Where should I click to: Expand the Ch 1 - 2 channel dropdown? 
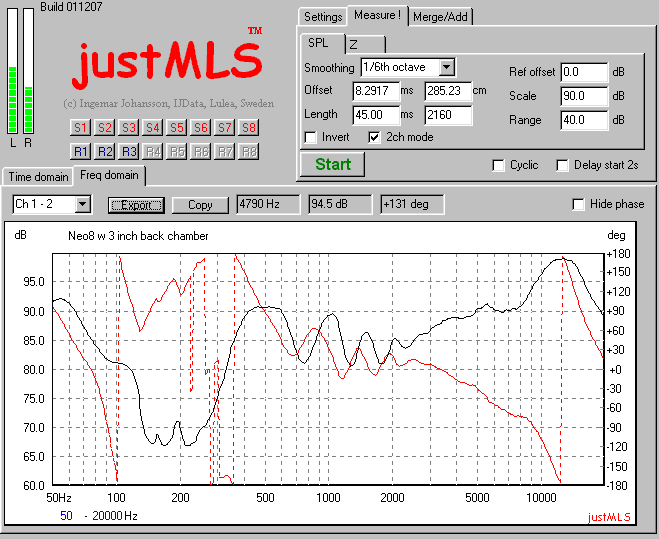tap(83, 205)
